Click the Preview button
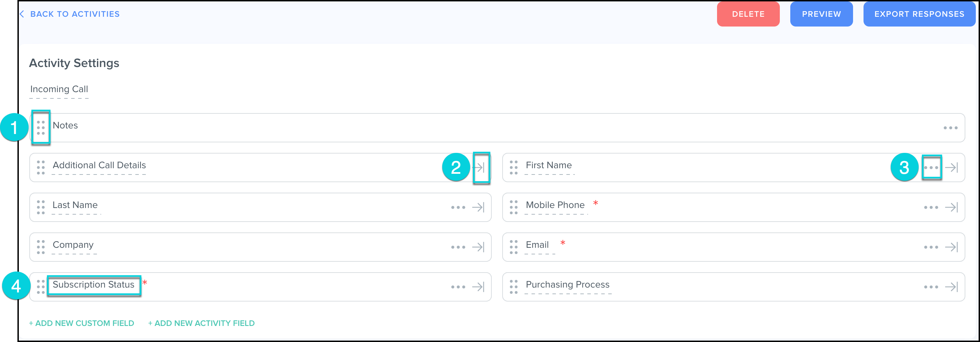The image size is (980, 342). tap(821, 14)
